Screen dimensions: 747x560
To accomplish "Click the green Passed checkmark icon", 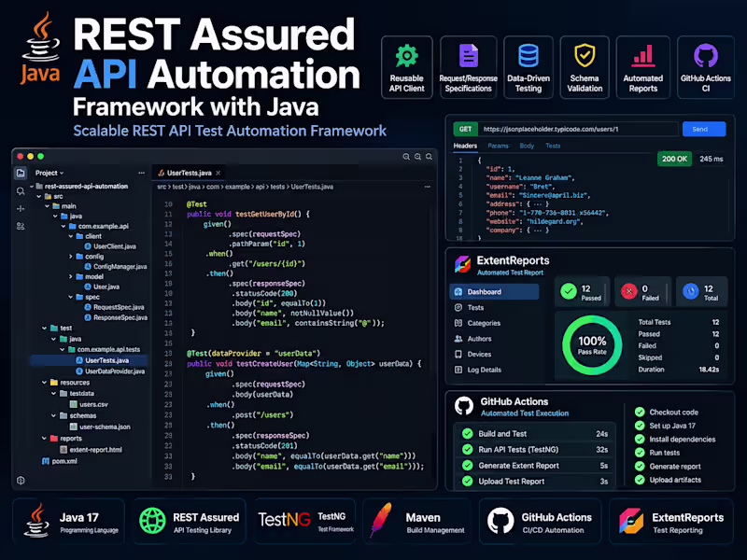I will point(569,291).
